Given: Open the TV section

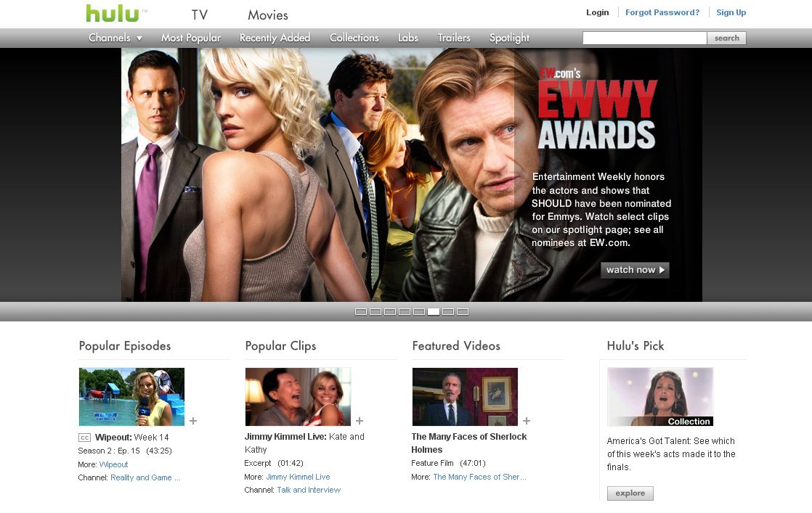Looking at the screenshot, I should point(200,15).
